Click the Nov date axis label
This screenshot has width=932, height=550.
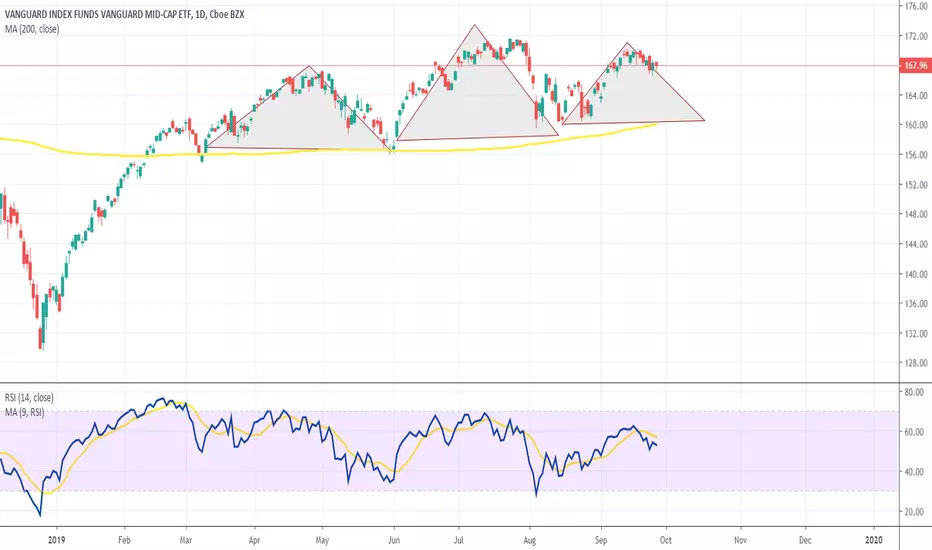[741, 540]
